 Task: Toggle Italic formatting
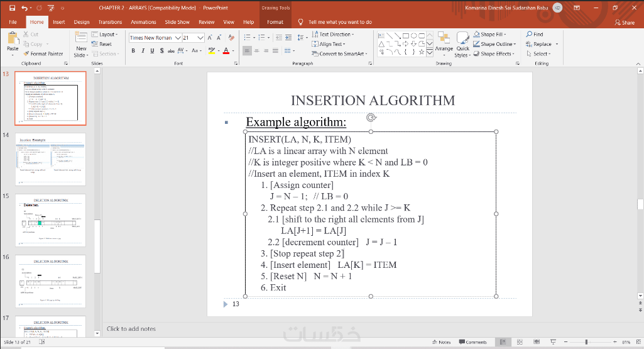[143, 50]
